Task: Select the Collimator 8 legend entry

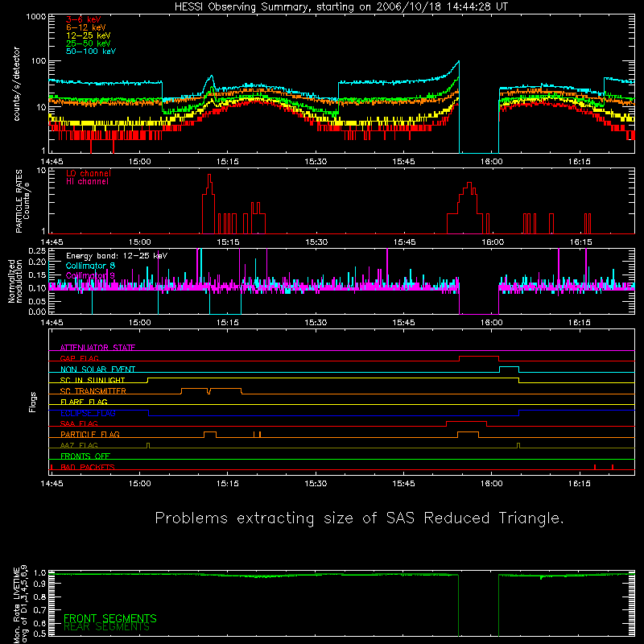Action: coord(90,266)
